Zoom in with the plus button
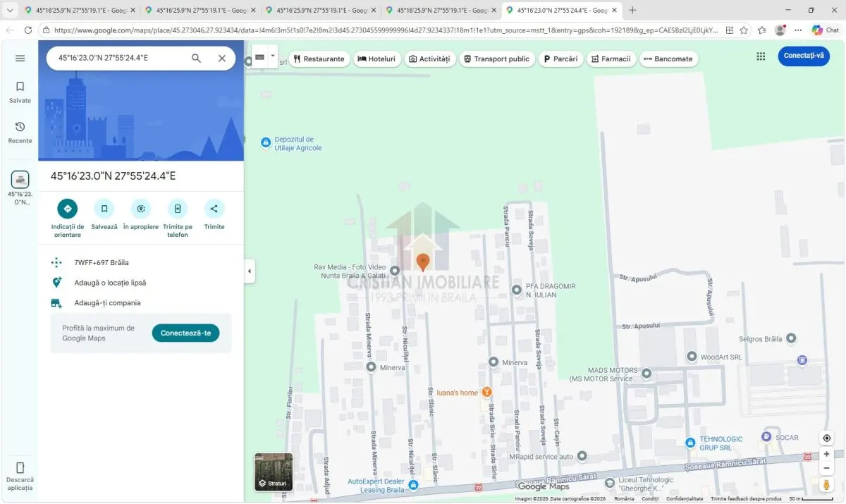Viewport: 846px width, 504px height. pyautogui.click(x=827, y=455)
